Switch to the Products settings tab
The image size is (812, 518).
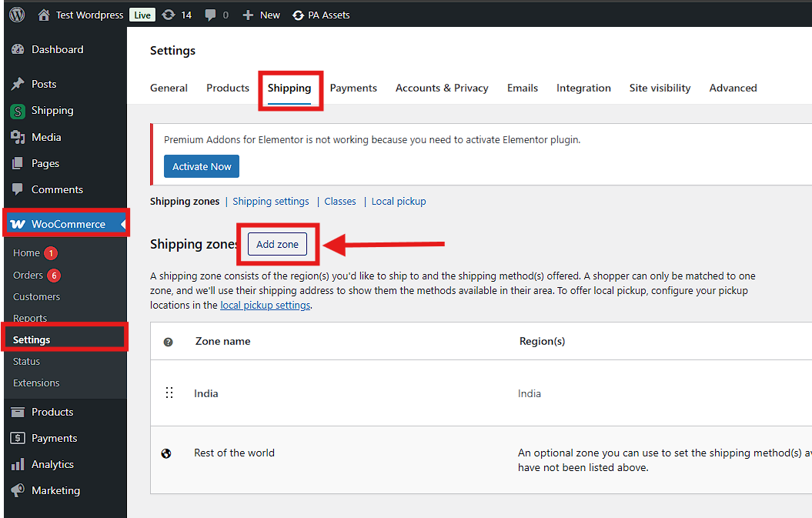(228, 88)
